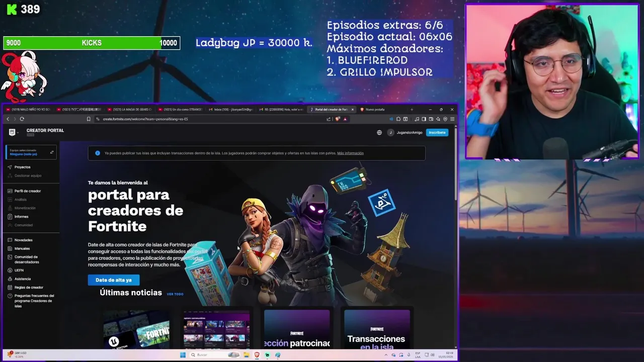
Task: Click the Manuales document icon
Action: tap(10, 248)
